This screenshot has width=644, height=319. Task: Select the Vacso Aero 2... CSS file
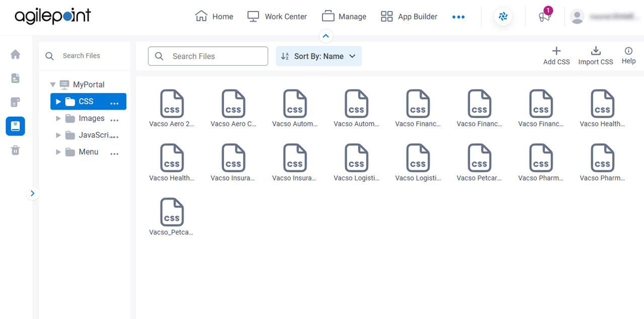(x=172, y=108)
